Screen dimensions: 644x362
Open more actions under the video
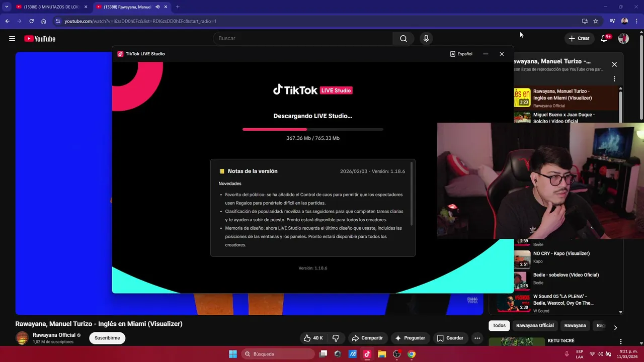(477, 338)
